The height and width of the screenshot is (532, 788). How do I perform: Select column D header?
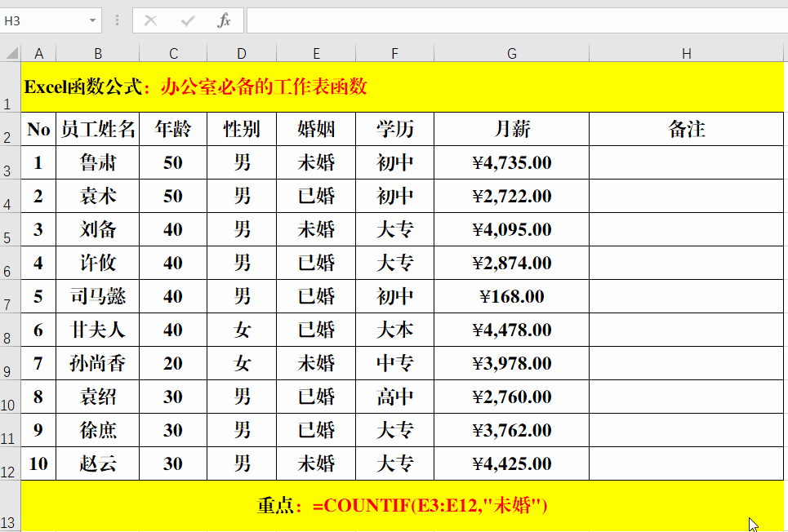(x=242, y=53)
